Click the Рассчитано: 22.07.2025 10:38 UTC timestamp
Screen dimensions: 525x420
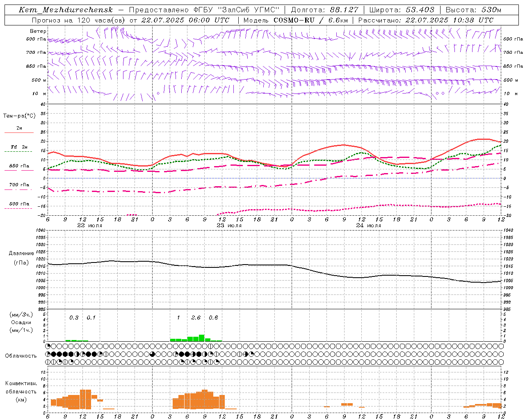[426, 20]
